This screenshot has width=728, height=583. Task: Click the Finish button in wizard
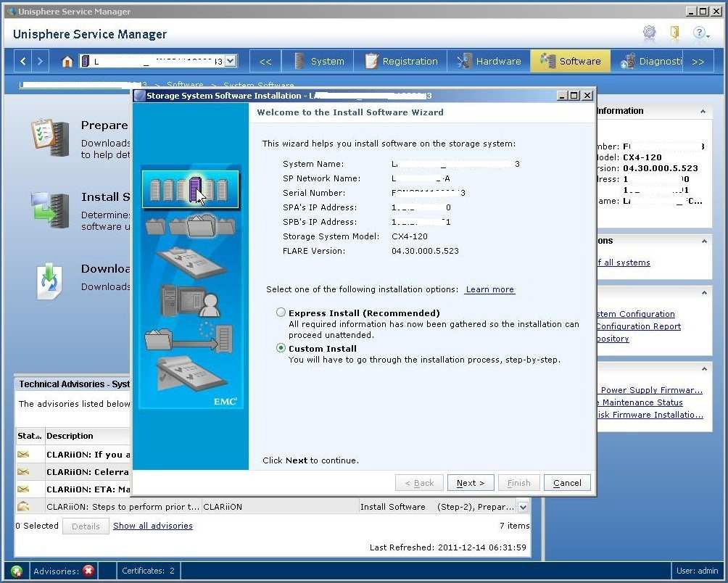click(x=518, y=483)
